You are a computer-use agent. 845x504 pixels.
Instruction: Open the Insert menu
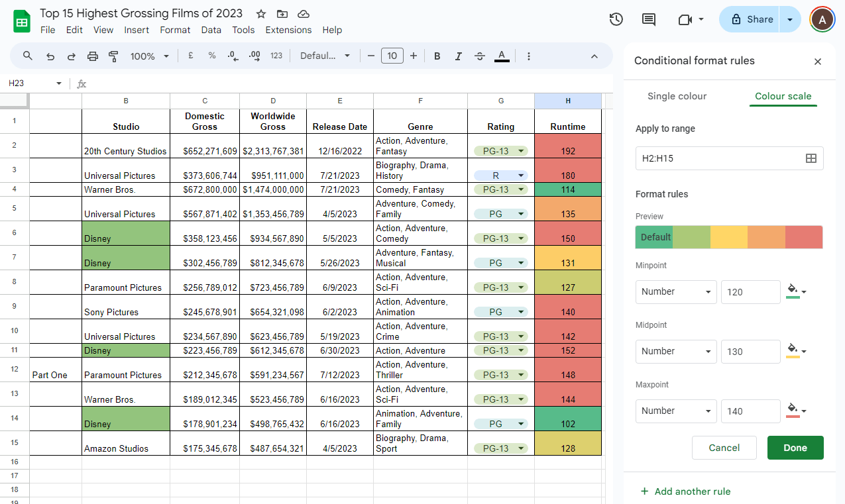(137, 30)
